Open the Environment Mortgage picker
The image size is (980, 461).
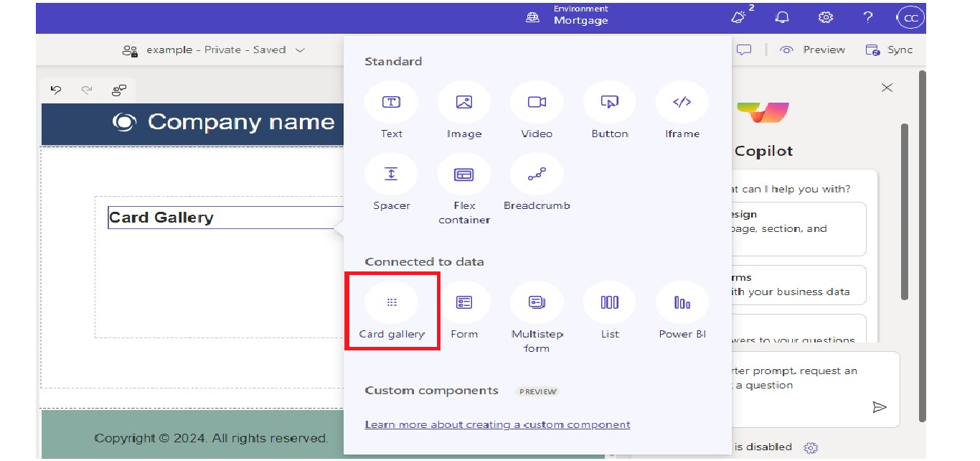(570, 16)
